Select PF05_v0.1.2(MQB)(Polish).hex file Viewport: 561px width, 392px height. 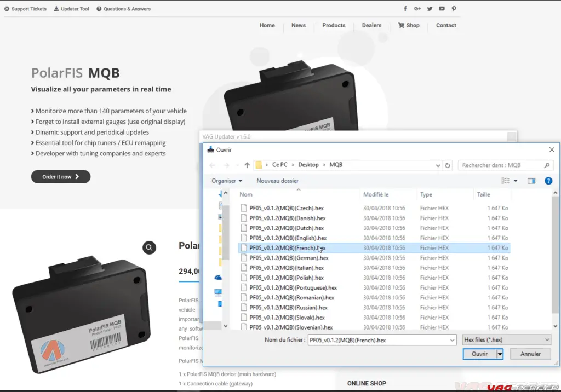(374, 278)
